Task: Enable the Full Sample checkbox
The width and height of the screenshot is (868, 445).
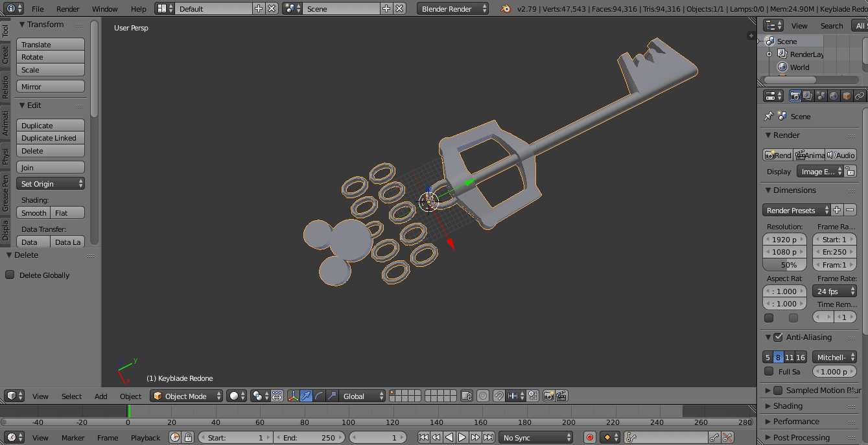Action: click(x=769, y=371)
